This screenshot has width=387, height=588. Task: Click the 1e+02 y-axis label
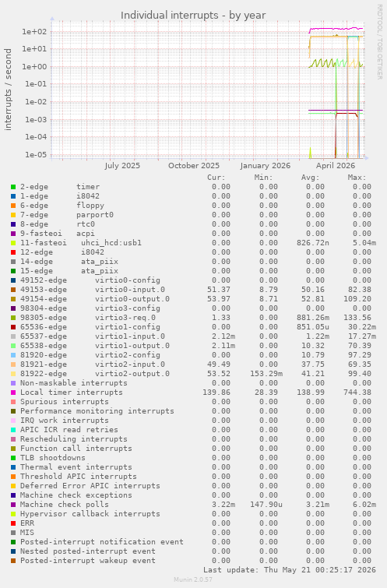tap(34, 31)
